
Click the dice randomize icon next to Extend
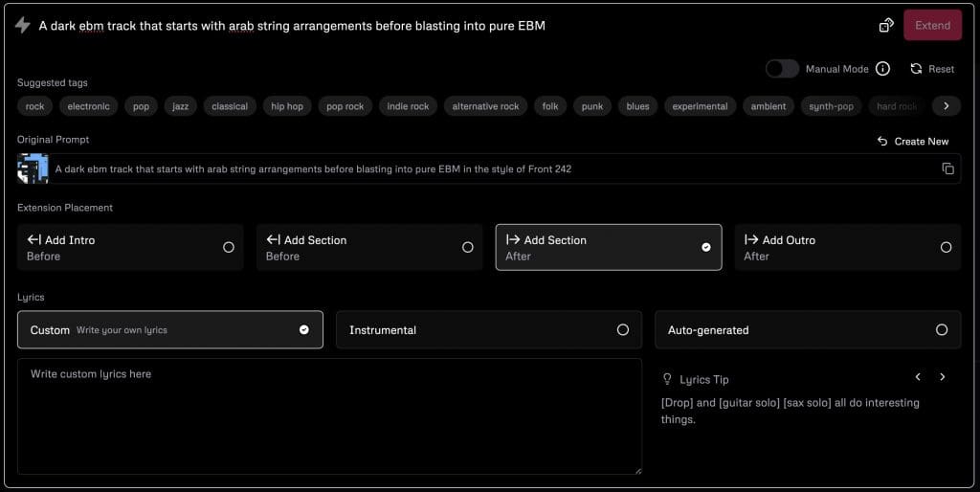tap(886, 26)
